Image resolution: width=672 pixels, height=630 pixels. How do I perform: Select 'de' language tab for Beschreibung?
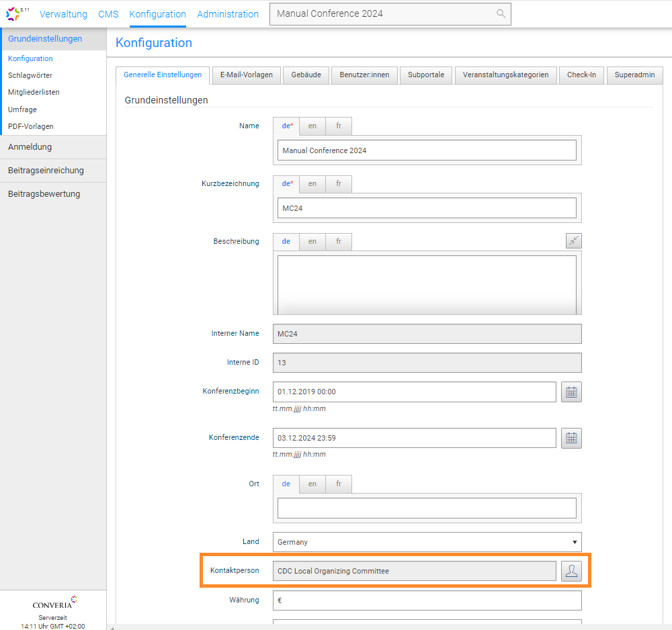tap(286, 242)
